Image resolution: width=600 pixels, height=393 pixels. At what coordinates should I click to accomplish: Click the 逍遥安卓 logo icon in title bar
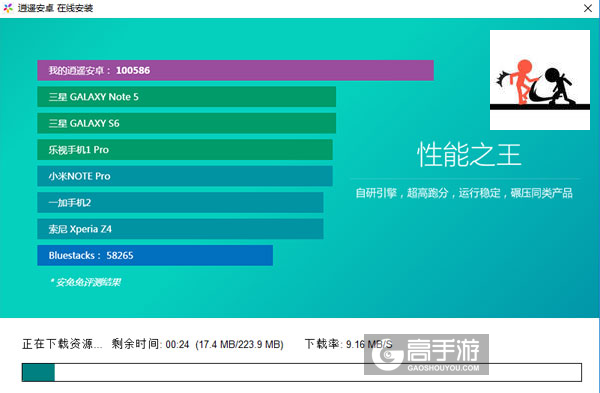(x=8, y=8)
